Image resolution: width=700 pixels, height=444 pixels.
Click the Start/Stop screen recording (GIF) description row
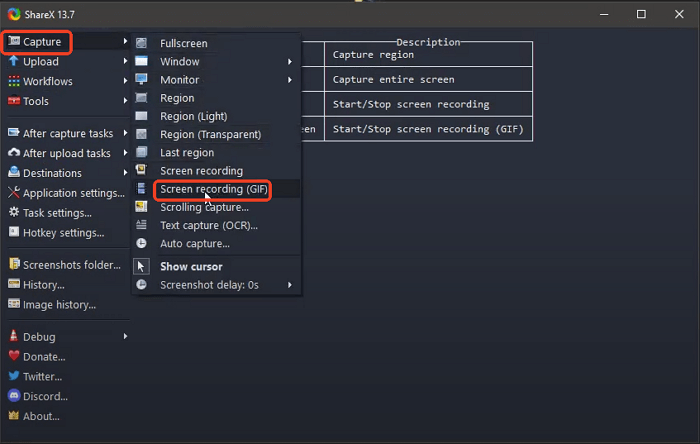click(427, 129)
